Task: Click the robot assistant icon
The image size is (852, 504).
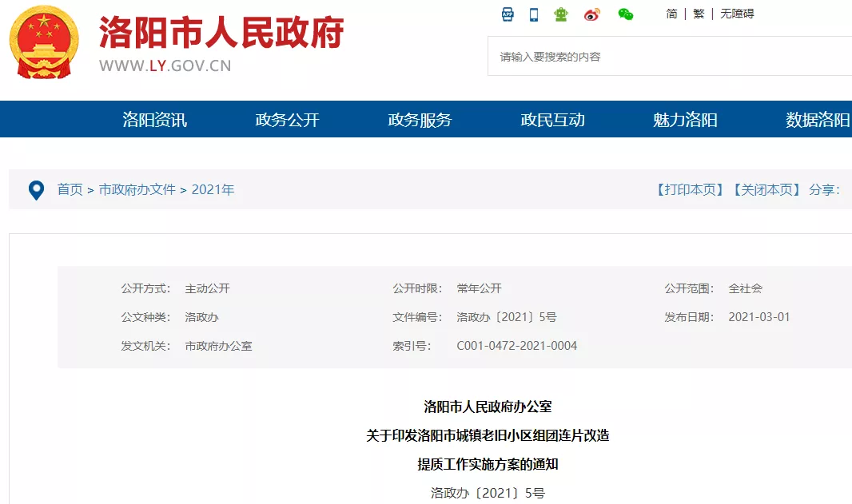Action: [561, 14]
